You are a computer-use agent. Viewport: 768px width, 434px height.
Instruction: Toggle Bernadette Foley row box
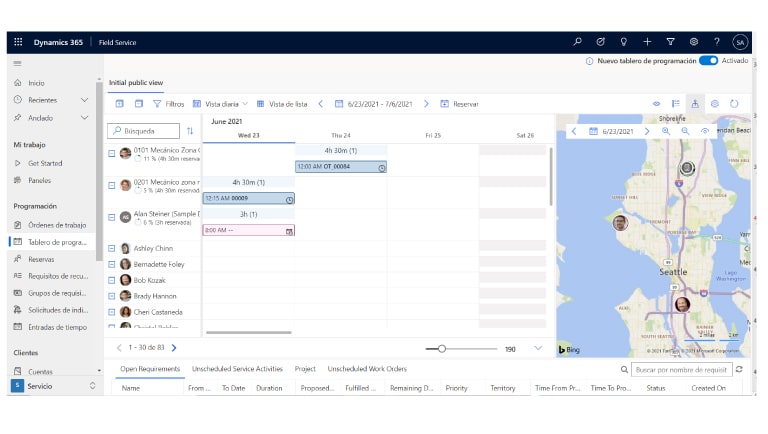[x=112, y=264]
